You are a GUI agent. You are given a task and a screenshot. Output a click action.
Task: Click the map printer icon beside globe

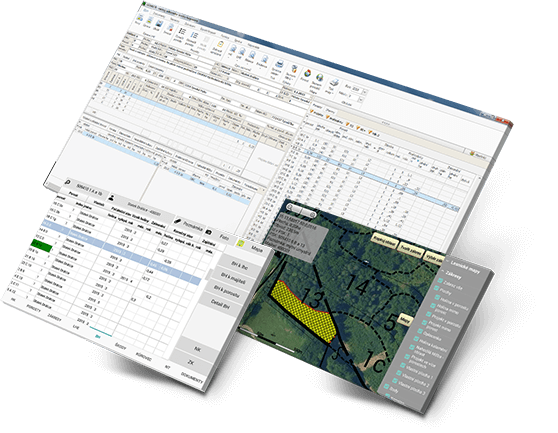coord(334,82)
